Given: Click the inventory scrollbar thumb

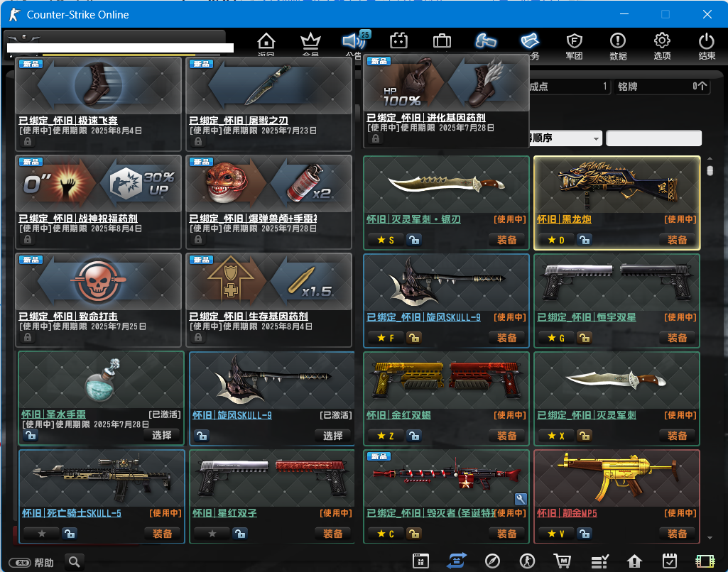Looking at the screenshot, I should pos(710,171).
